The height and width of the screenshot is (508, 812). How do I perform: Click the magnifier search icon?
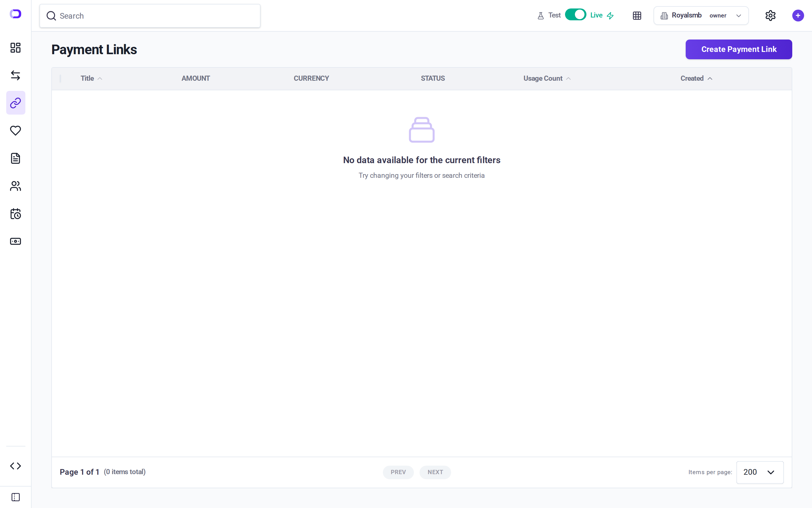51,16
